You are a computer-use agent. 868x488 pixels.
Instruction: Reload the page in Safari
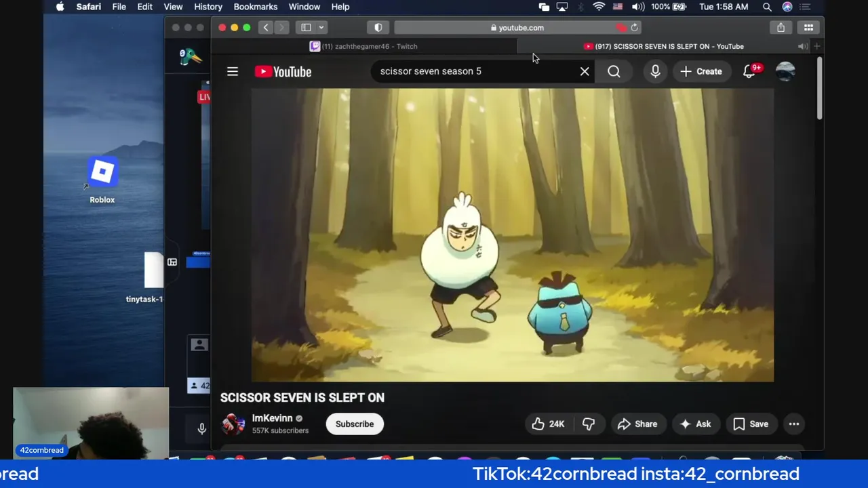635,28
